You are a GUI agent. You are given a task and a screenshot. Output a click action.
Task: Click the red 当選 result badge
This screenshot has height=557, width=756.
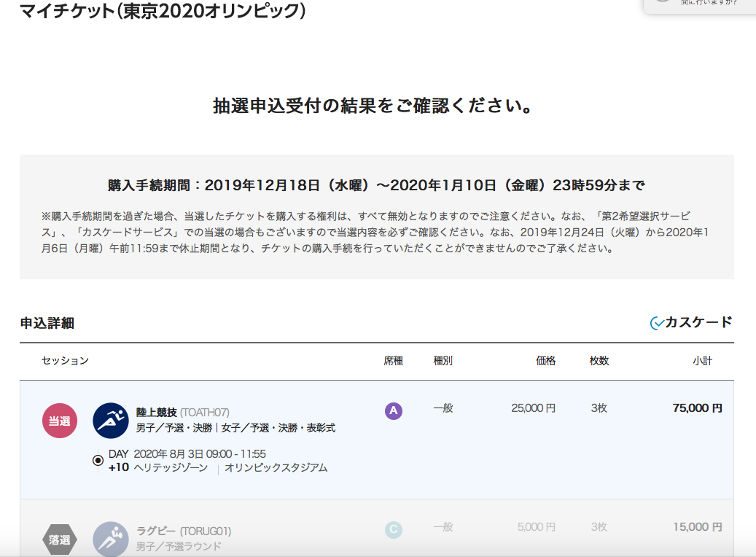[60, 421]
